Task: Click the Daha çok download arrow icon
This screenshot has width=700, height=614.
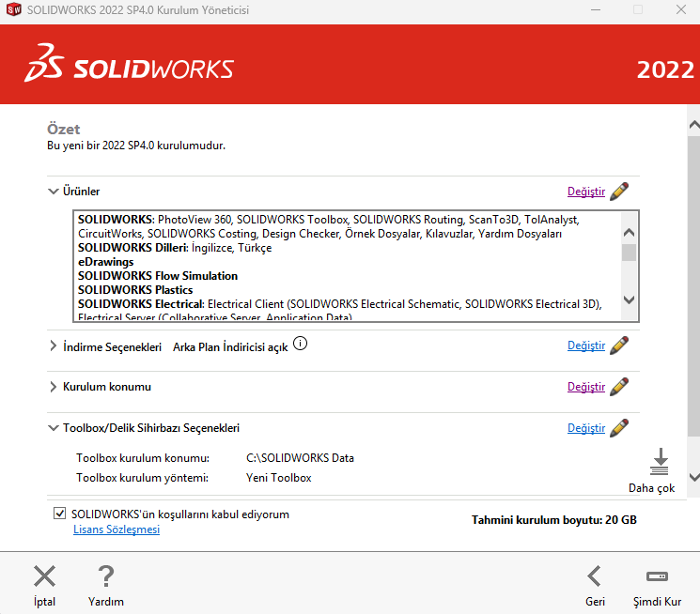Action: pyautogui.click(x=660, y=462)
